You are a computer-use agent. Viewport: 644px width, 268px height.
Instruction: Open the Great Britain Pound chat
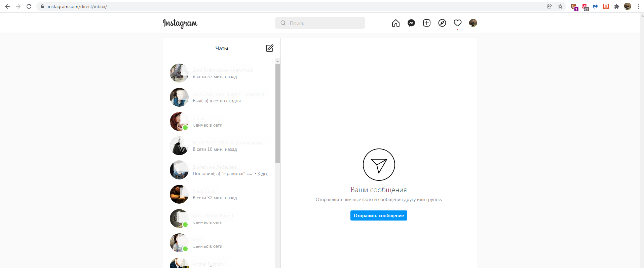tap(219, 219)
